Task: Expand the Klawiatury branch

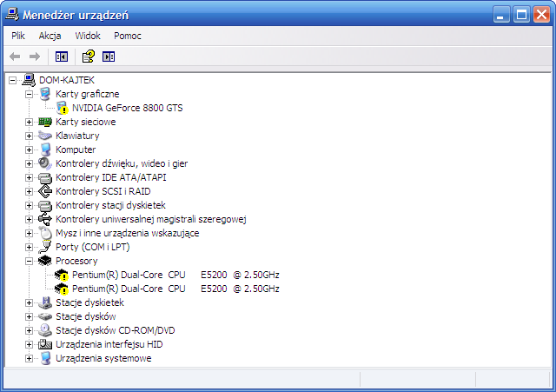Action: coord(29,136)
